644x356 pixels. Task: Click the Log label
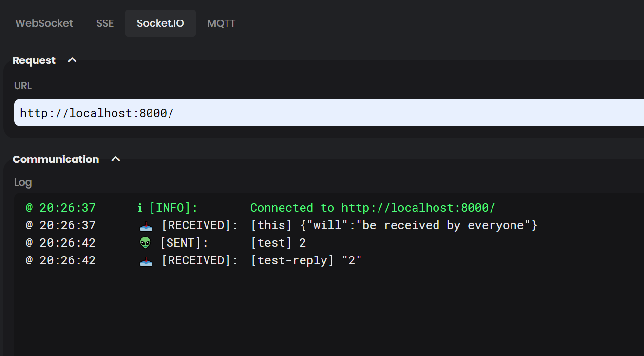point(23,182)
